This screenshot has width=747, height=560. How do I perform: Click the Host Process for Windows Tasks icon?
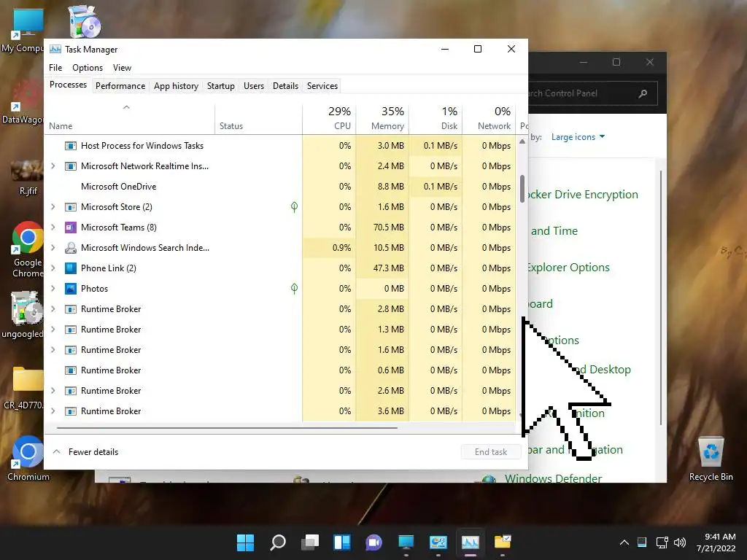71,146
